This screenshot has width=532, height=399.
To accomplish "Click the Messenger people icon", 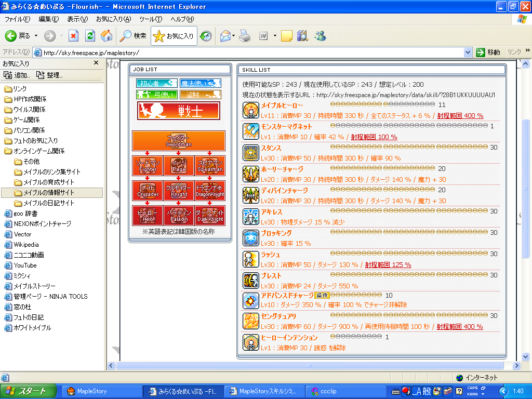I will click(x=320, y=36).
